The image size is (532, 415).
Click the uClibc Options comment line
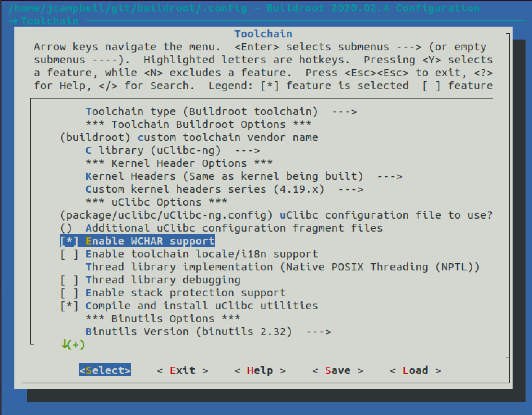[x=157, y=202]
